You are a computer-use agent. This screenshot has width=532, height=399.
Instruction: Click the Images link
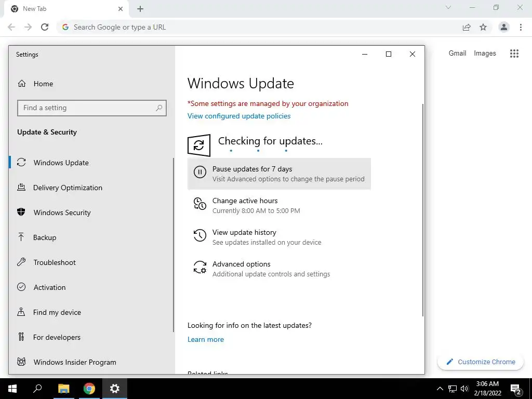485,54
